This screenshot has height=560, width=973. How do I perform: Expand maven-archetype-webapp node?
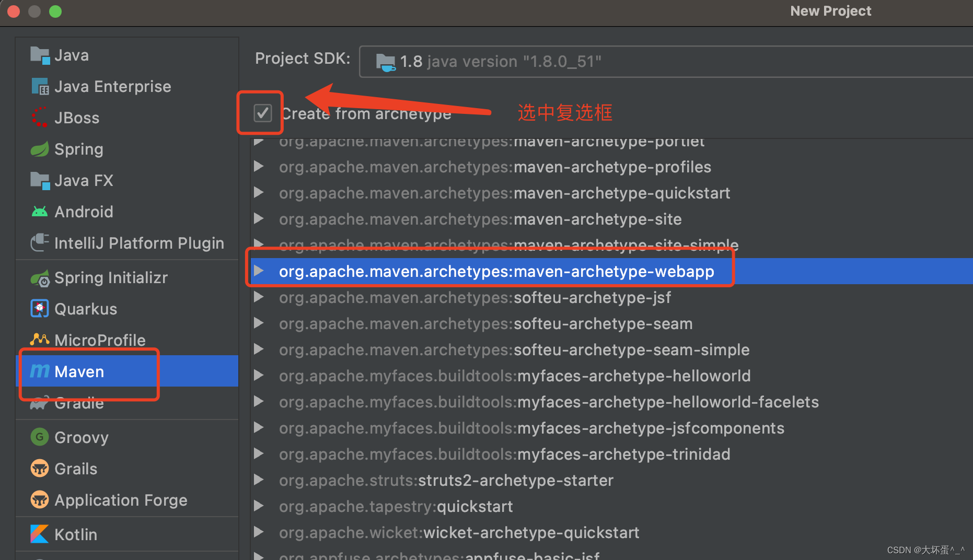(x=259, y=271)
